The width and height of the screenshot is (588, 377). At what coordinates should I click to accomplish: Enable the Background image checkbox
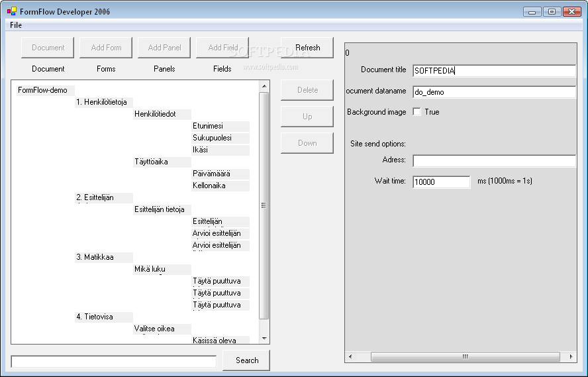pyautogui.click(x=416, y=112)
